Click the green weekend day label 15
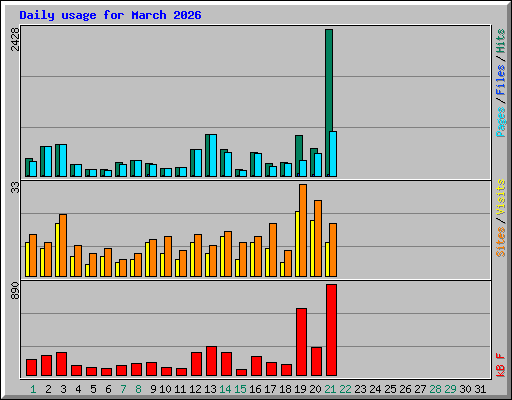 (x=240, y=389)
